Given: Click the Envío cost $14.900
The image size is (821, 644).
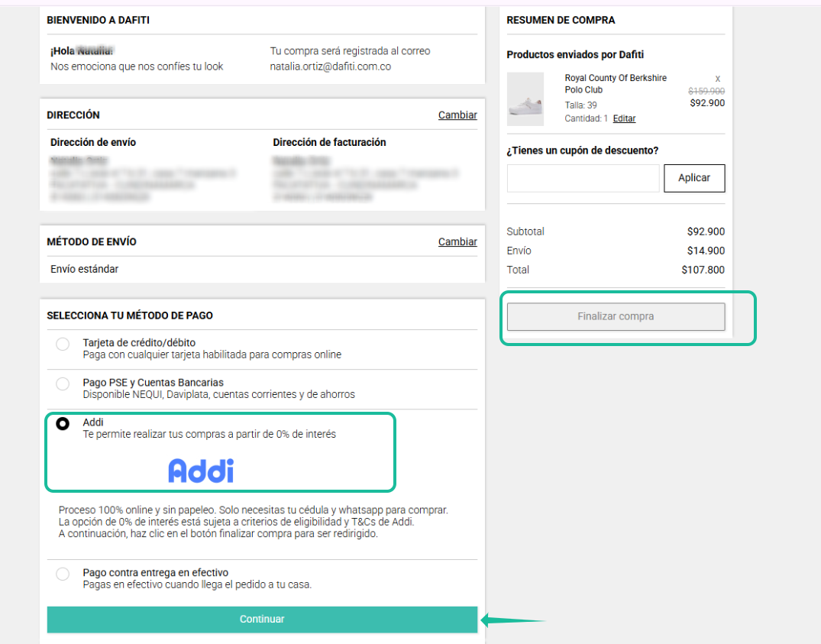Looking at the screenshot, I should point(706,251).
